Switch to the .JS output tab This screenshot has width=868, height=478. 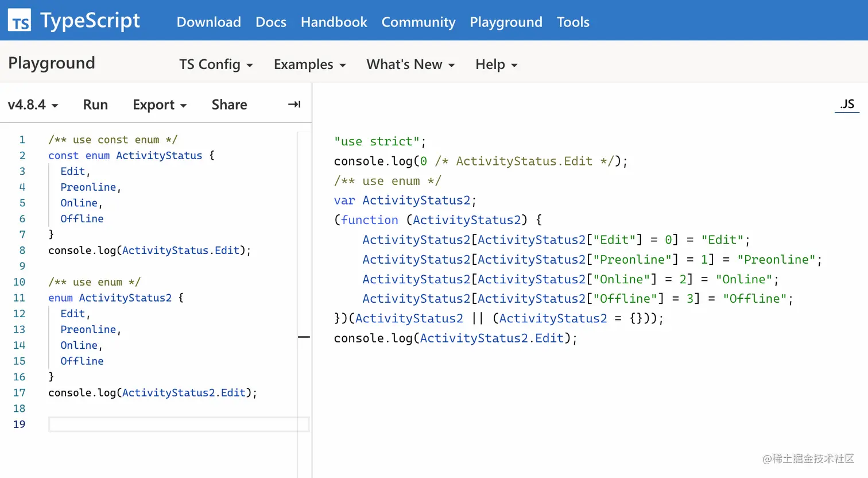pos(847,104)
